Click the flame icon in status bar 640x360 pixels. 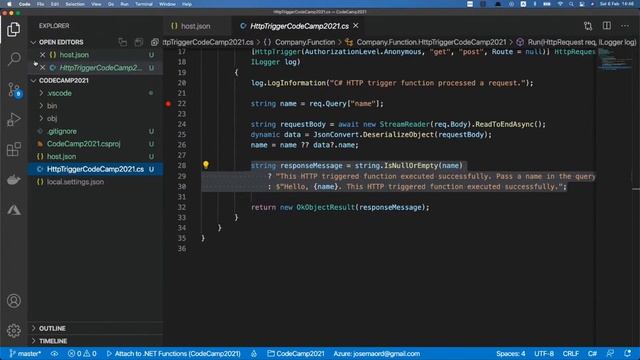point(254,353)
